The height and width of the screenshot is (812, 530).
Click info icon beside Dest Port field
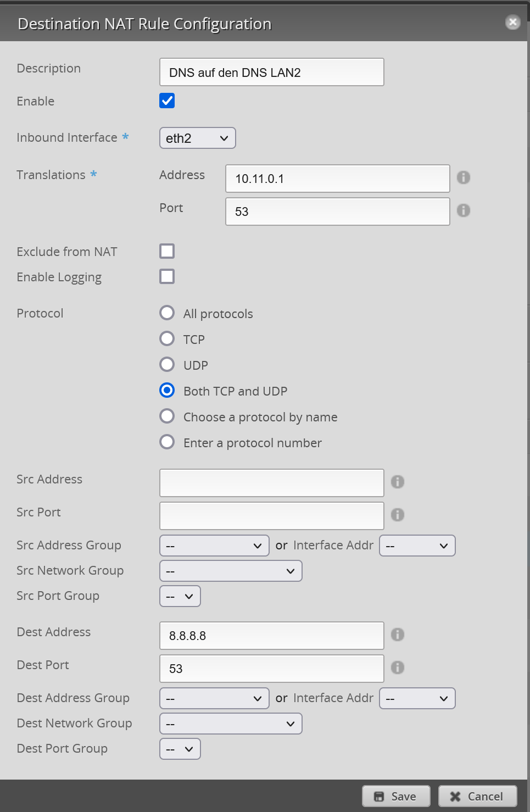(397, 668)
